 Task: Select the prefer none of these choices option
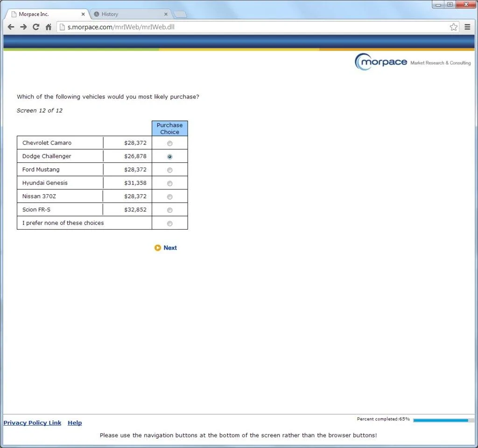tap(170, 224)
